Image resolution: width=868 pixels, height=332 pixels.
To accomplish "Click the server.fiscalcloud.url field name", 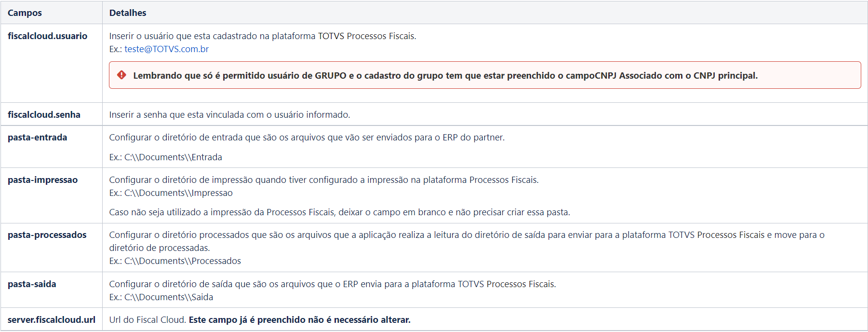I will tap(51, 320).
